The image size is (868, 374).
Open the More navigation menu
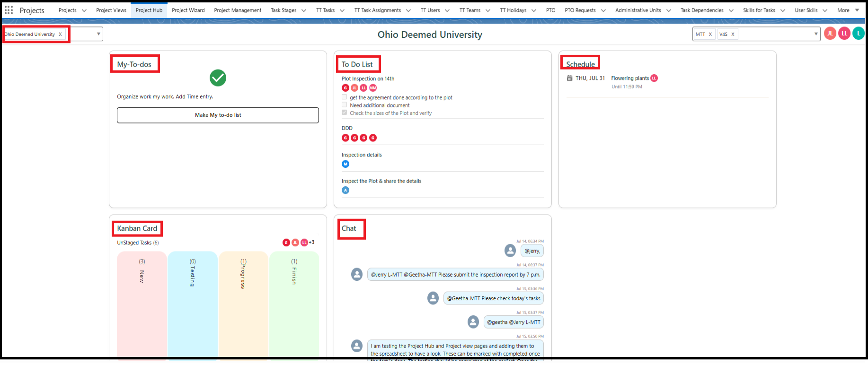coord(848,10)
